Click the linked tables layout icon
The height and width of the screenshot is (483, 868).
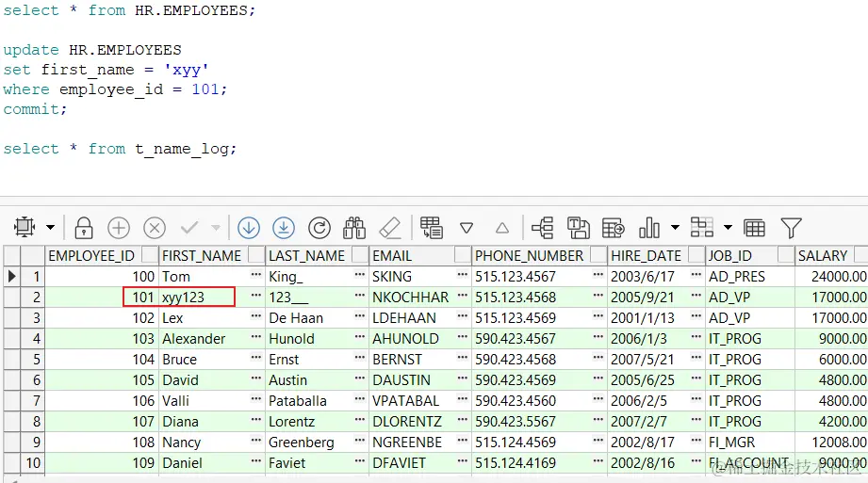(x=702, y=228)
